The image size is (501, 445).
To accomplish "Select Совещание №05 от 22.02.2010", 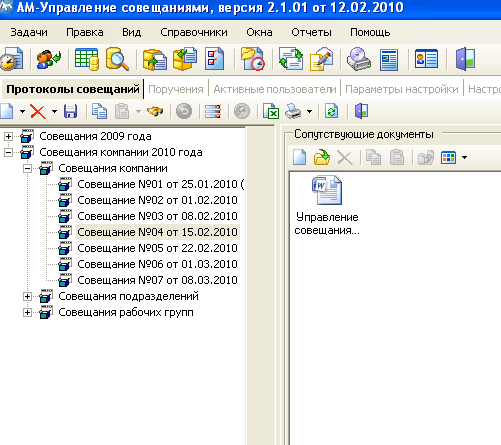I will pyautogui.click(x=157, y=248).
